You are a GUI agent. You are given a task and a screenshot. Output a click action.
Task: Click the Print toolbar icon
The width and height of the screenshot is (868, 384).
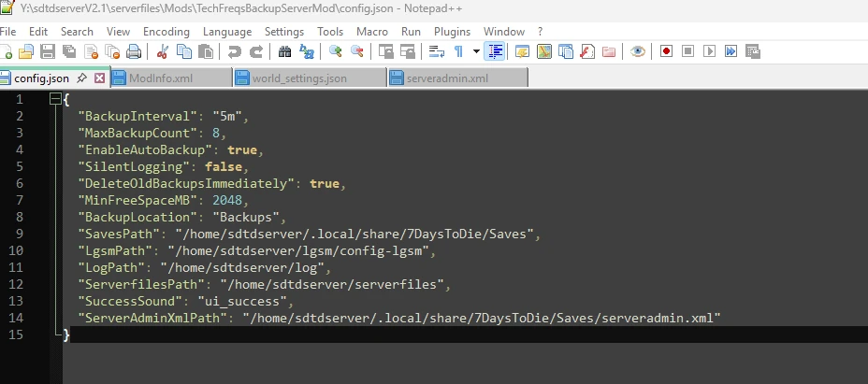click(x=134, y=51)
